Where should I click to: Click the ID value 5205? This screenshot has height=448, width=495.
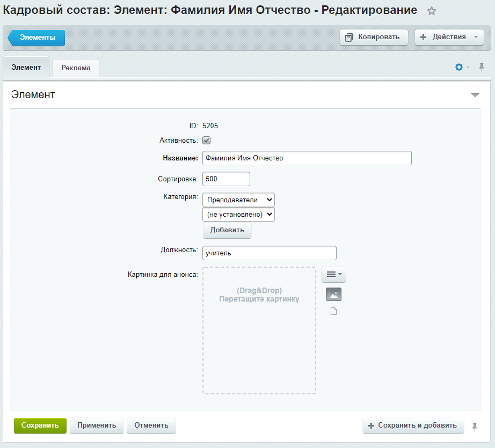point(210,126)
